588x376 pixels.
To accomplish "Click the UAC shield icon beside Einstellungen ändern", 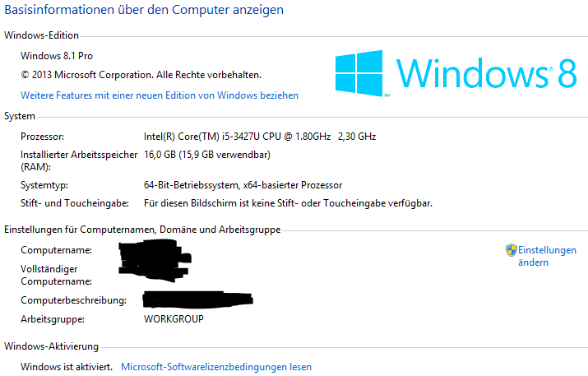I will point(512,250).
